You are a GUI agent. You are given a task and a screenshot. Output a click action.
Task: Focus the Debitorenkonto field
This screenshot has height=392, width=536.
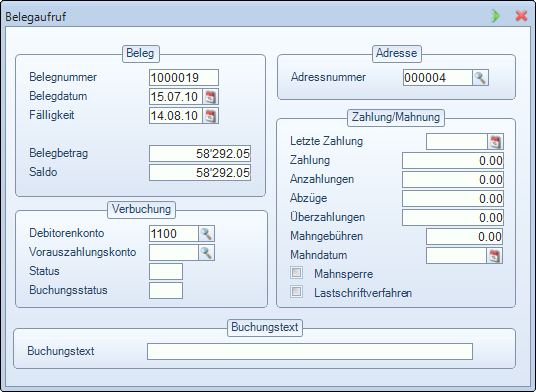pyautogui.click(x=174, y=234)
